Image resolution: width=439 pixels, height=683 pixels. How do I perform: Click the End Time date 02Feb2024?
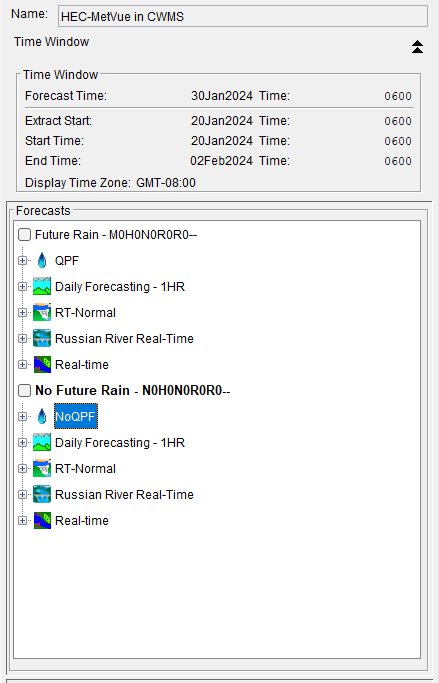tap(221, 161)
